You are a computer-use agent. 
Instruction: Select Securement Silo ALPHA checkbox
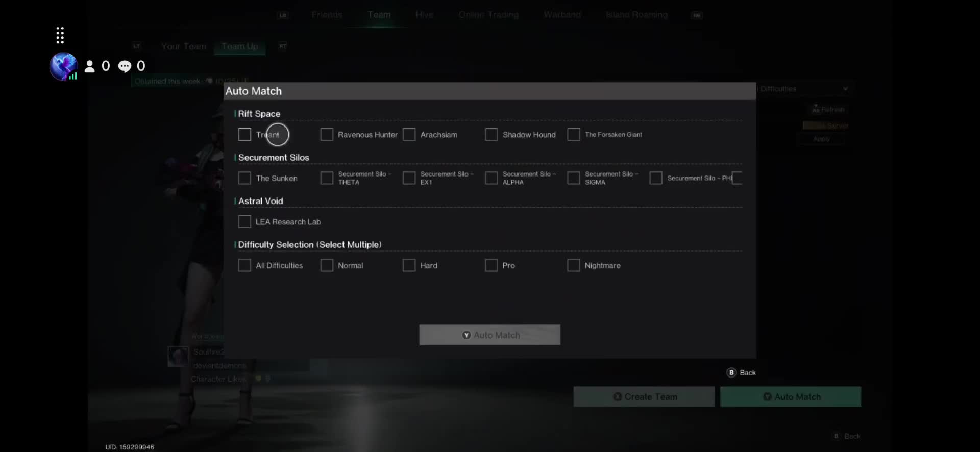491,178
